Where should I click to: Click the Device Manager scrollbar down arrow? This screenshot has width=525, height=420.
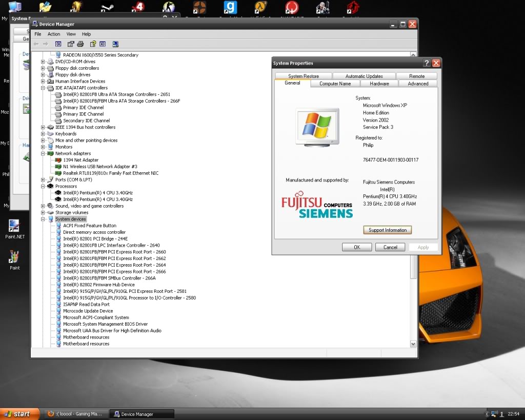point(413,344)
